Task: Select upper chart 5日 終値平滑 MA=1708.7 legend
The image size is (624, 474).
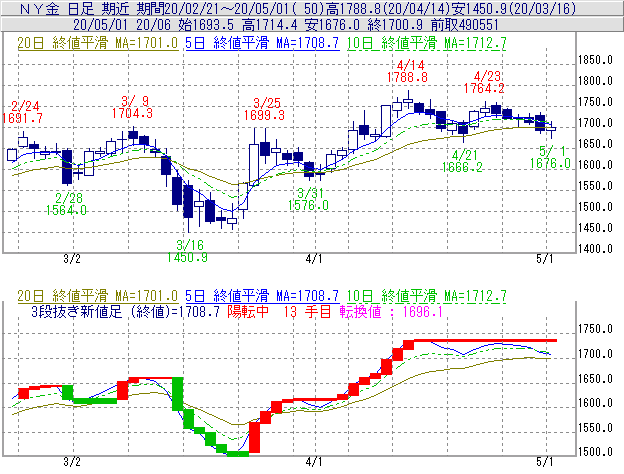Action: (262, 43)
